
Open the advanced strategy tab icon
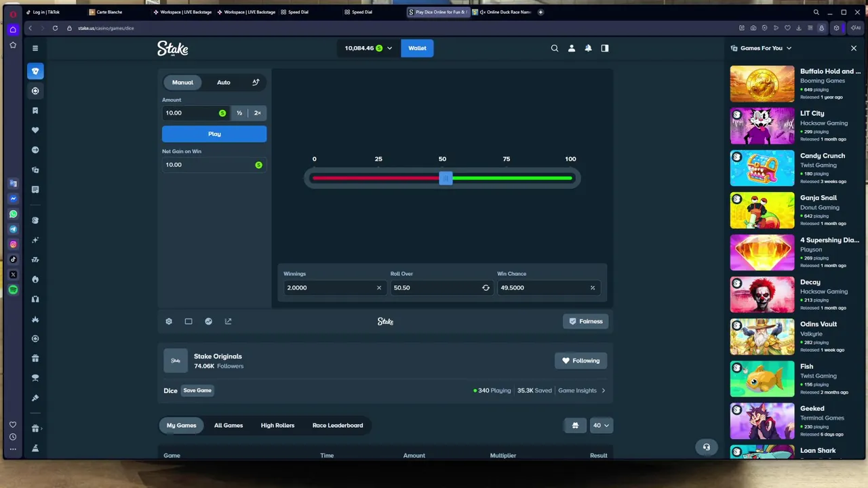point(256,83)
